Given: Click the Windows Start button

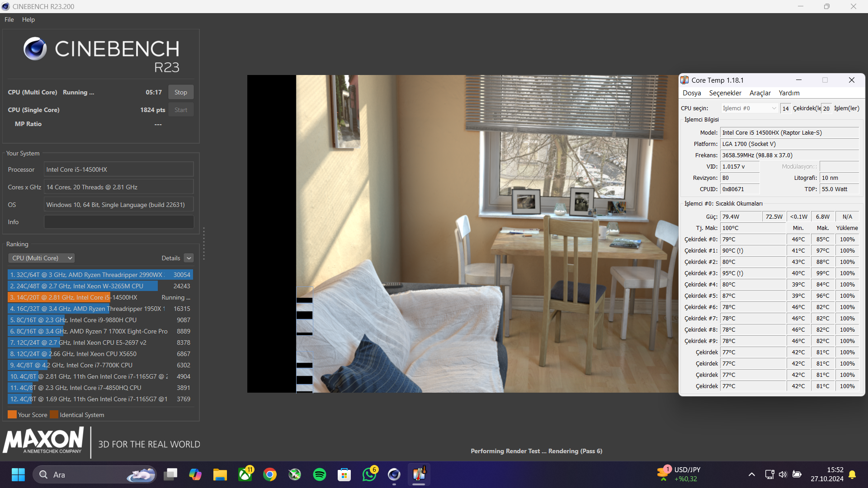Looking at the screenshot, I should (18, 474).
